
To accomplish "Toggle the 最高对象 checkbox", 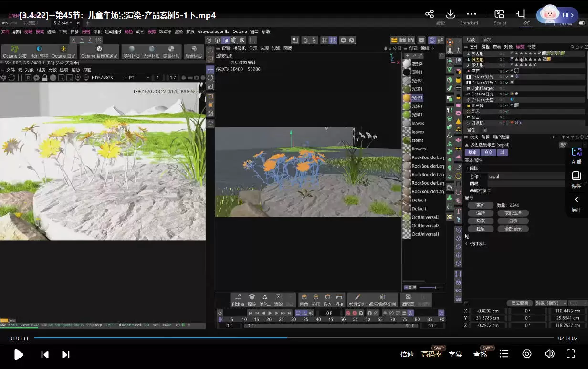I will pos(489,190).
